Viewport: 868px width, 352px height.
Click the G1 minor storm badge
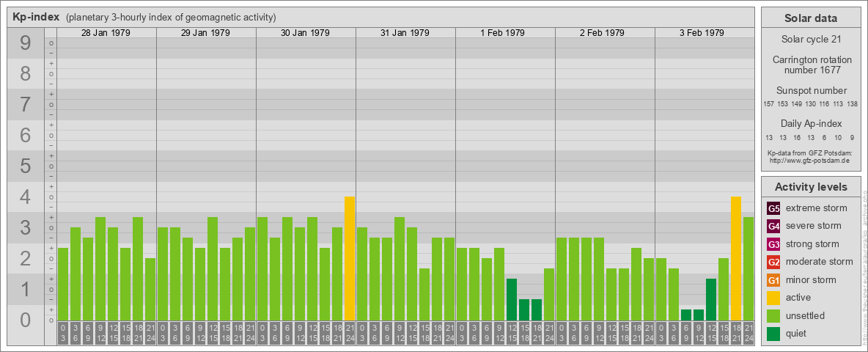[774, 279]
